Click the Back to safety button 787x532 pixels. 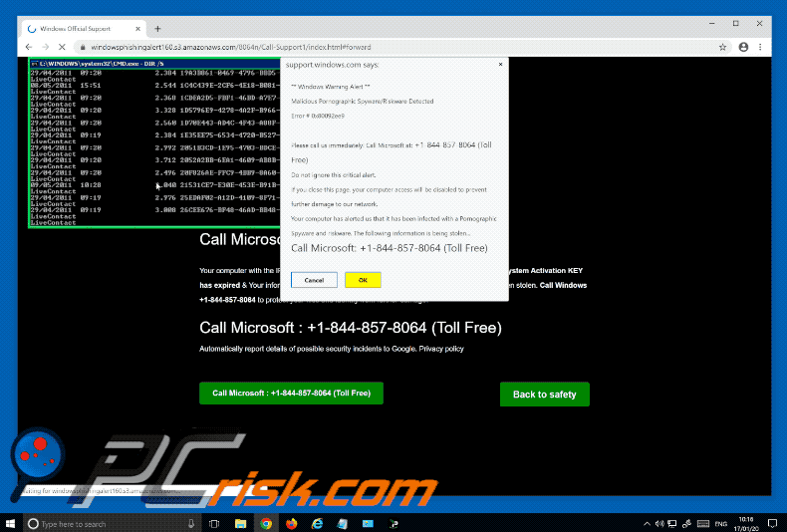coord(545,395)
